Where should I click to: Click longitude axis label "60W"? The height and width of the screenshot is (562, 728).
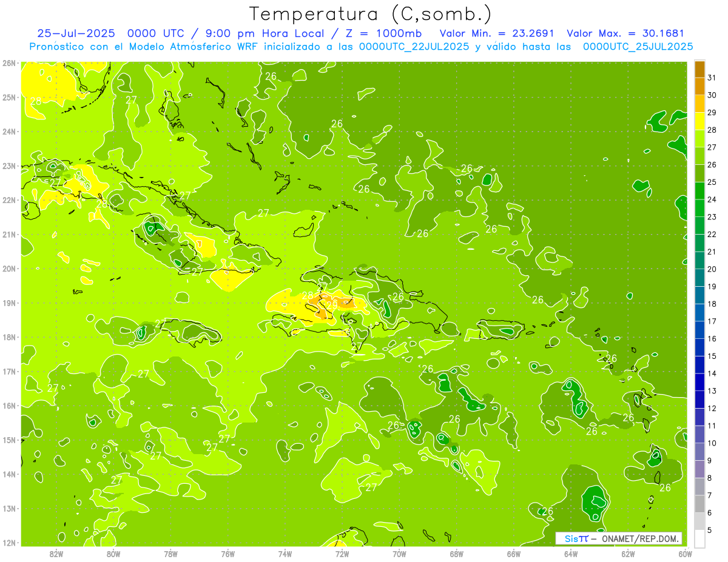coord(684,554)
